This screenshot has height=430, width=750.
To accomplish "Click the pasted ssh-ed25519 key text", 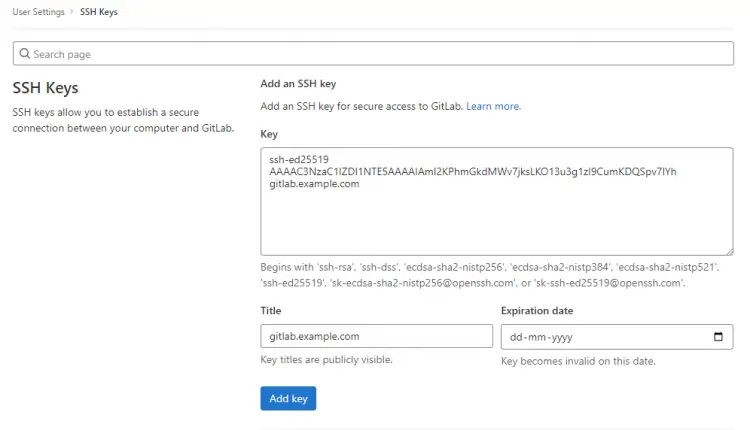I will pyautogui.click(x=472, y=171).
